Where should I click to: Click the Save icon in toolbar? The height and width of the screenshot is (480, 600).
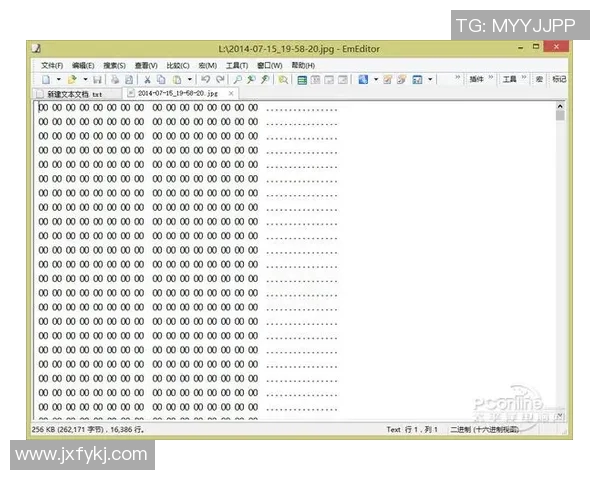[x=98, y=79]
